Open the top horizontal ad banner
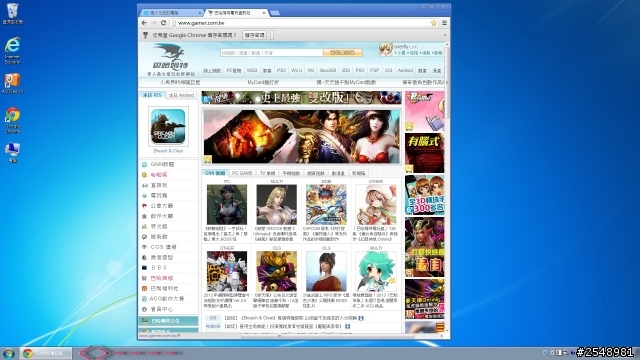The image size is (640, 360). 302,98
